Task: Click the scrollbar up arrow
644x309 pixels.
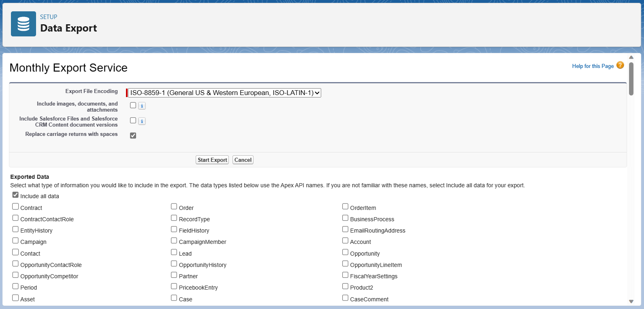Action: point(631,57)
